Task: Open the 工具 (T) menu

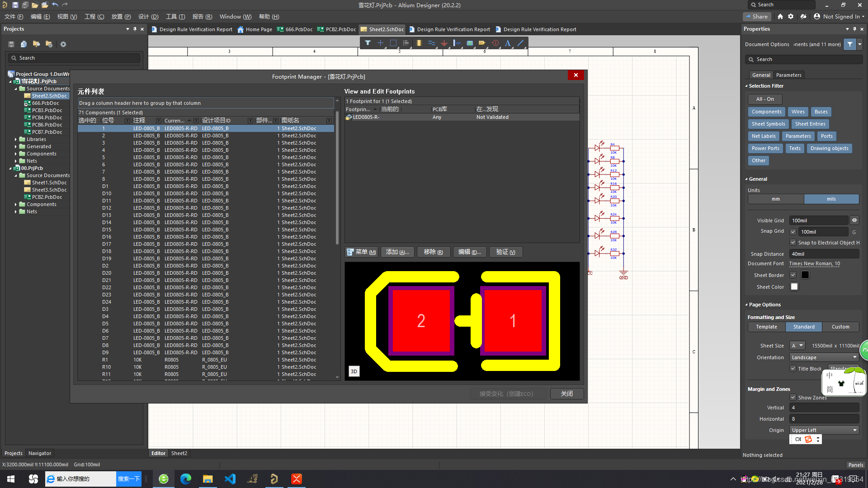Action: [175, 16]
